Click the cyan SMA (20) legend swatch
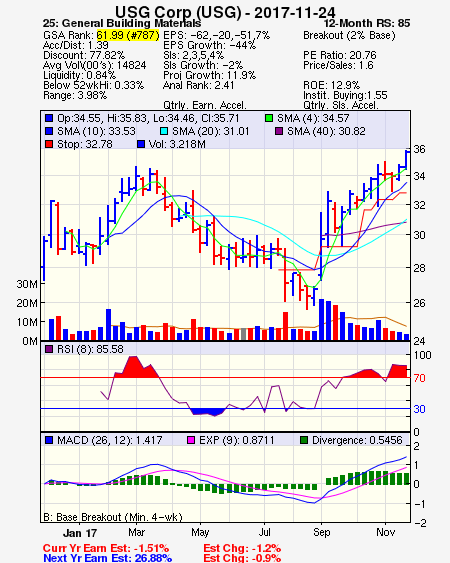This screenshot has width=450, height=563. coord(164,131)
